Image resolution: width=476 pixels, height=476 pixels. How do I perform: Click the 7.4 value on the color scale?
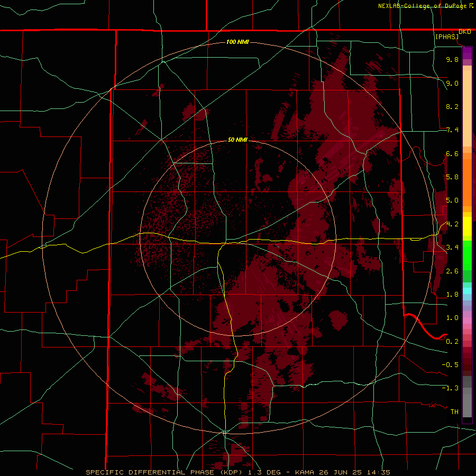(452, 130)
